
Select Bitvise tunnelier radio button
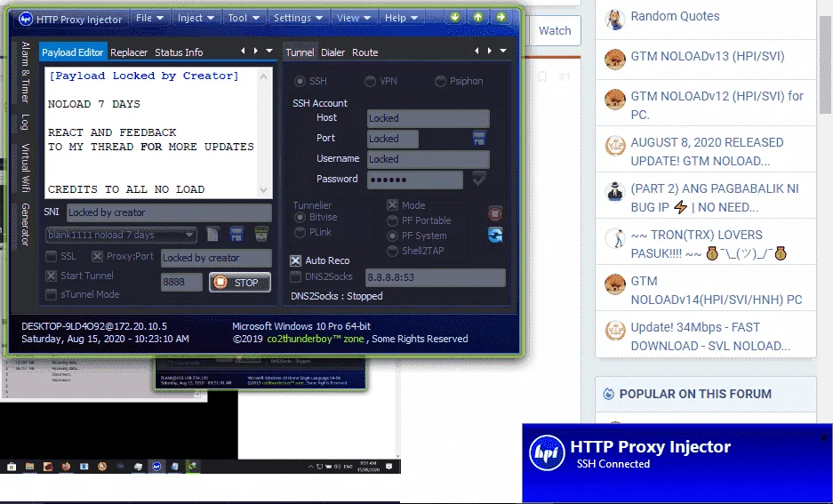pyautogui.click(x=300, y=217)
